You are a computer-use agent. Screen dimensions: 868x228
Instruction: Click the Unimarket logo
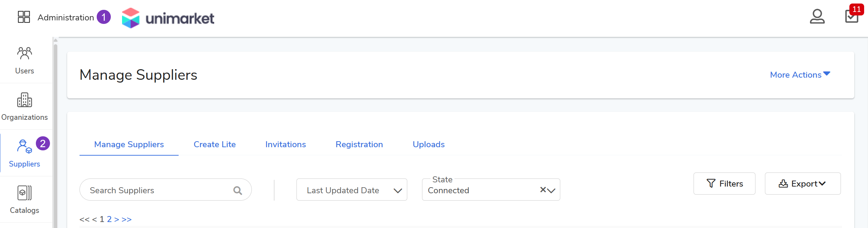168,18
